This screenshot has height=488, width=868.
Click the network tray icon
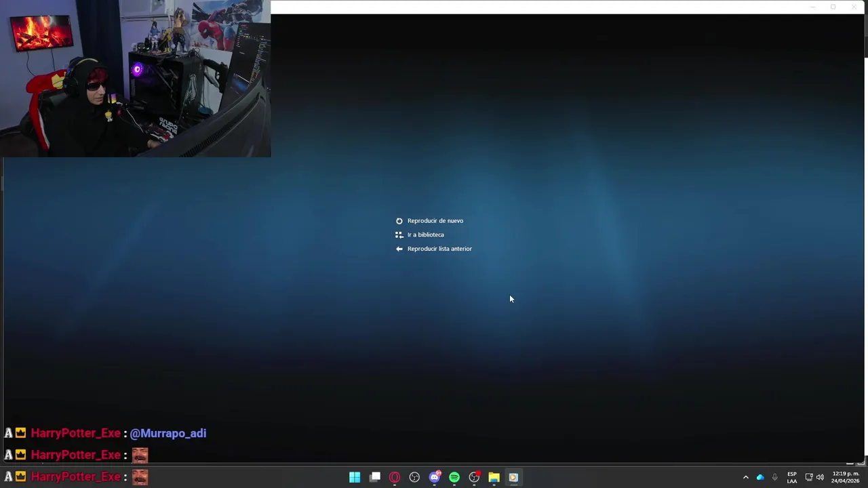[809, 477]
